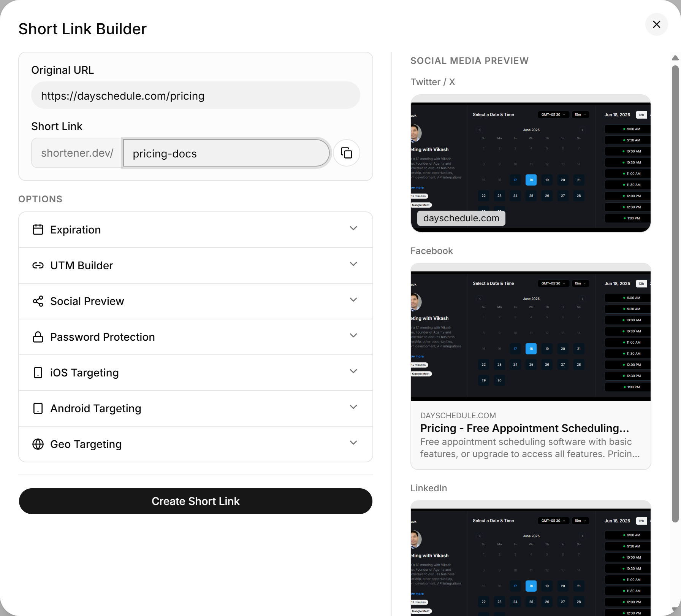Click the scroll up arrow of the preview panel
This screenshot has width=681, height=616.
(x=675, y=58)
